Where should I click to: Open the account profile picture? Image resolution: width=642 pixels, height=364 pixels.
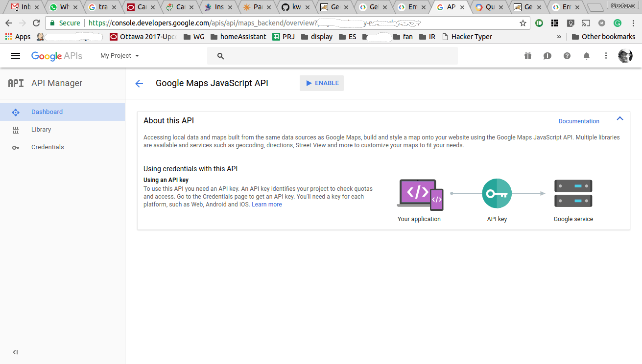click(625, 56)
